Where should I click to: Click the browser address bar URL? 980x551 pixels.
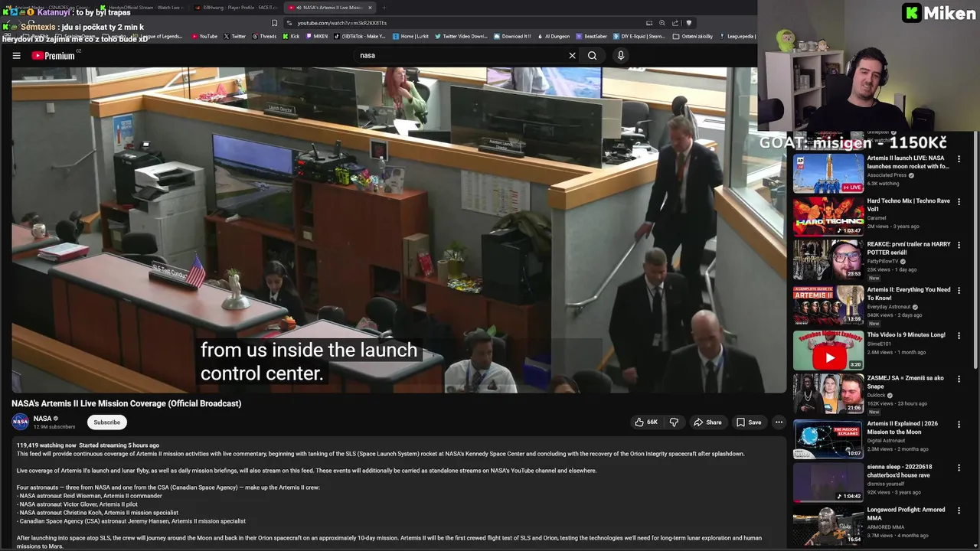tap(342, 23)
